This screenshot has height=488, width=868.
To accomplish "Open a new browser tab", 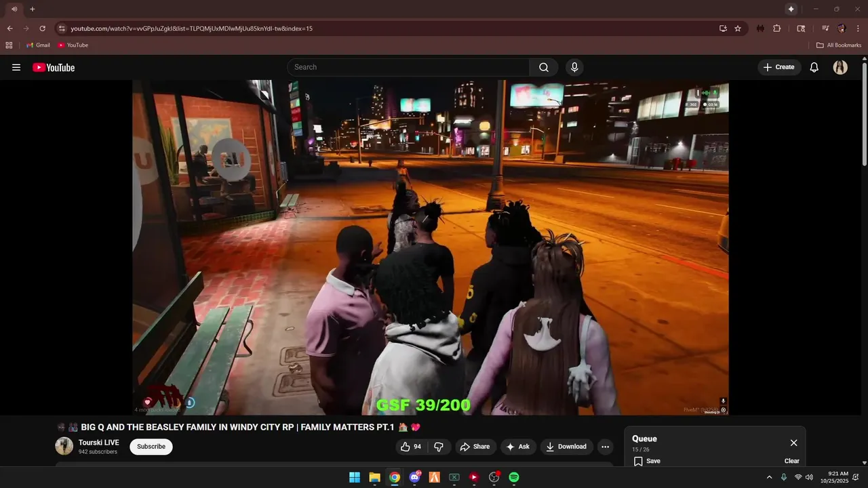I will pos(32,9).
